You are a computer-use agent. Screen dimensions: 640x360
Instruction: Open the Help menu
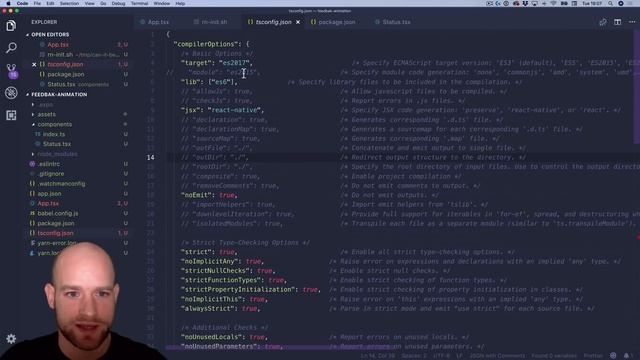tap(180, 3)
